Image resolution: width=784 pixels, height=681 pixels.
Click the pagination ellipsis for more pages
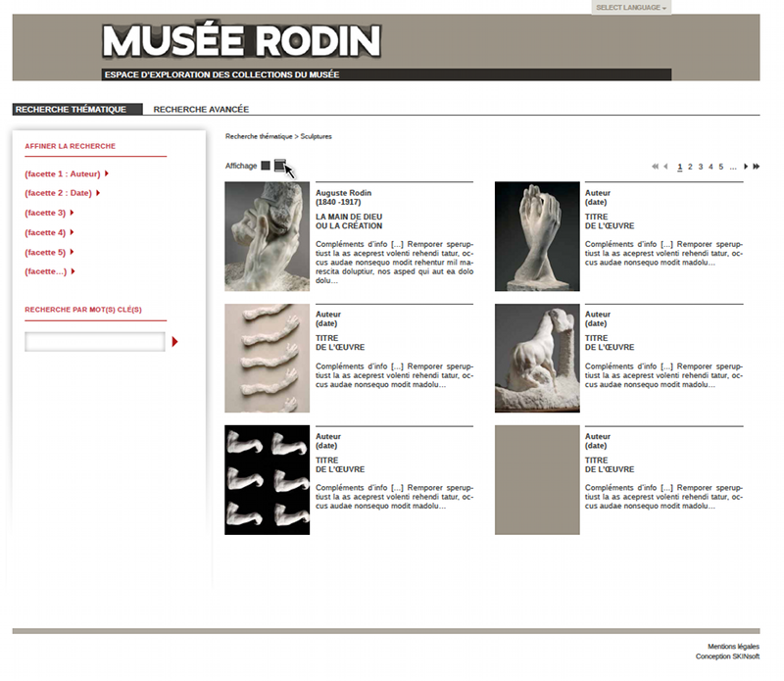[x=733, y=167]
